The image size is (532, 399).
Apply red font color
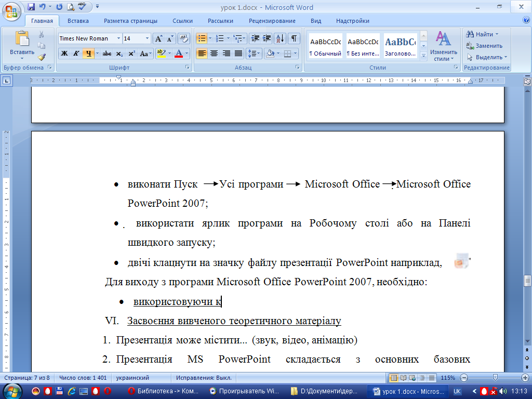coord(179,54)
